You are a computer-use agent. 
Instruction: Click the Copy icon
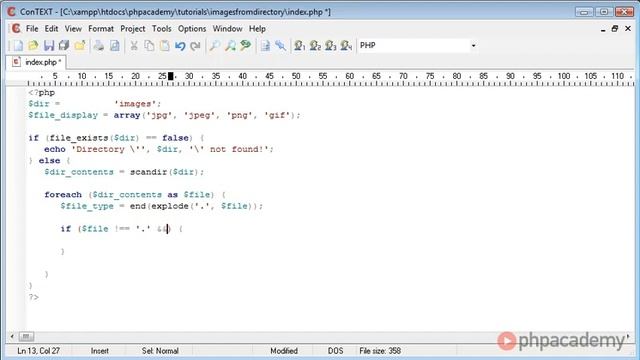149,46
